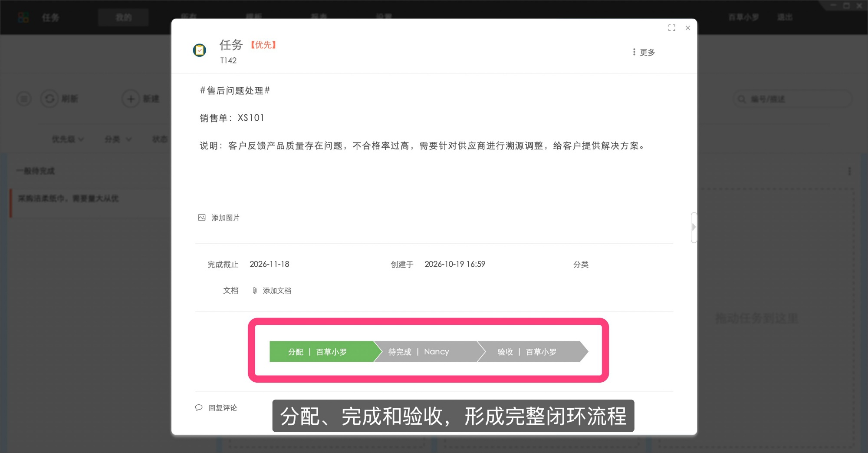Viewport: 868px width, 453px height.
Task: Open the list menu icon left of 刷新
Action: click(24, 99)
